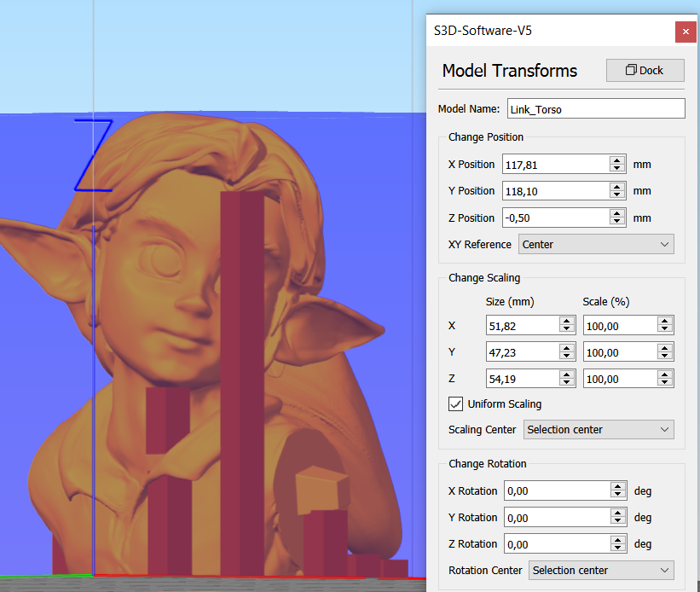700x592 pixels.
Task: Open the XY Reference dropdown
Action: click(596, 245)
